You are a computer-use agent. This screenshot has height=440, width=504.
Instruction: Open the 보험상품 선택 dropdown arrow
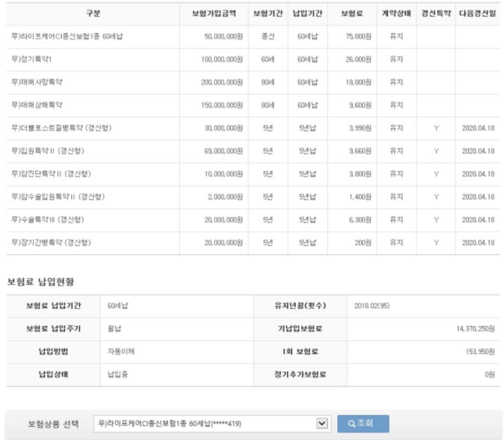click(x=322, y=423)
